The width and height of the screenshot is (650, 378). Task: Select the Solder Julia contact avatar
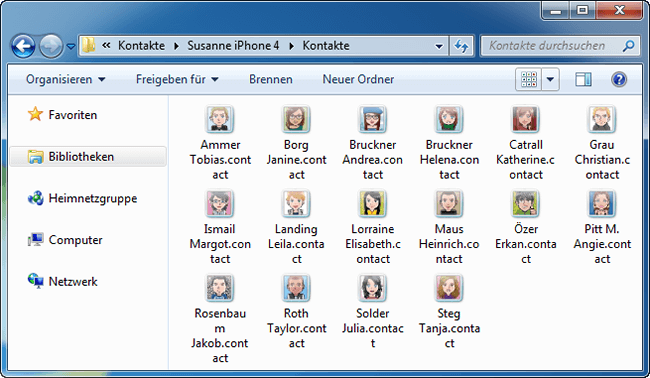click(x=372, y=288)
